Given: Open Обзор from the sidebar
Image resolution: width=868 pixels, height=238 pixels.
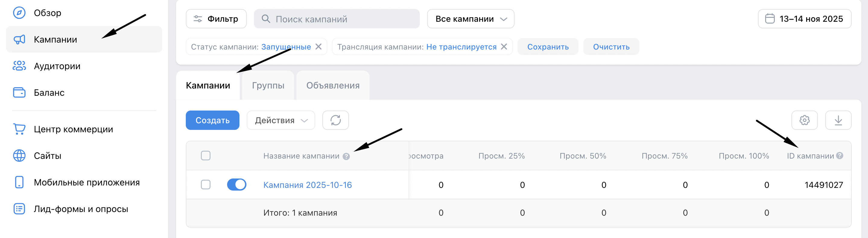Looking at the screenshot, I should click(47, 13).
